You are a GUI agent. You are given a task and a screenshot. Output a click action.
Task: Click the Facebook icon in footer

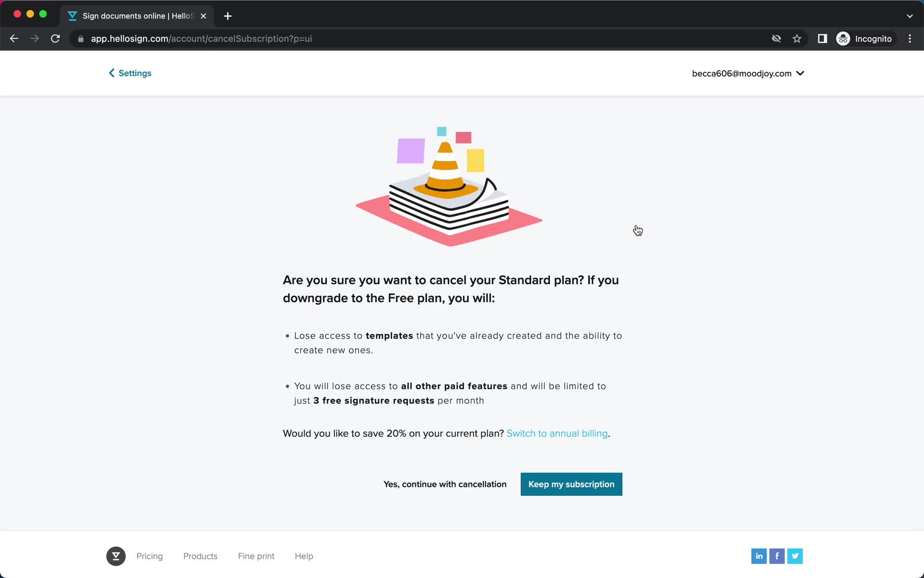coord(777,555)
